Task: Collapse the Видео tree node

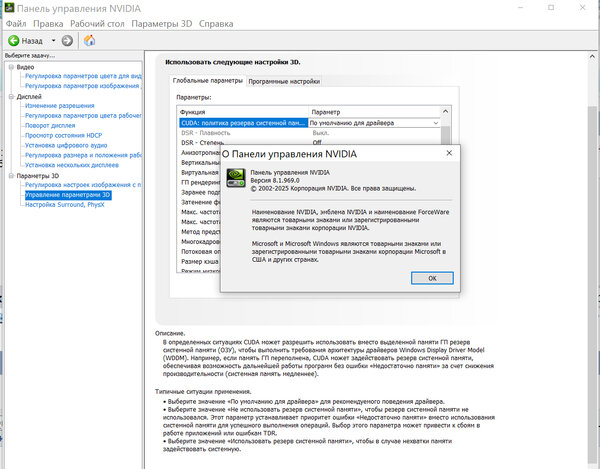Action: pyautogui.click(x=11, y=67)
